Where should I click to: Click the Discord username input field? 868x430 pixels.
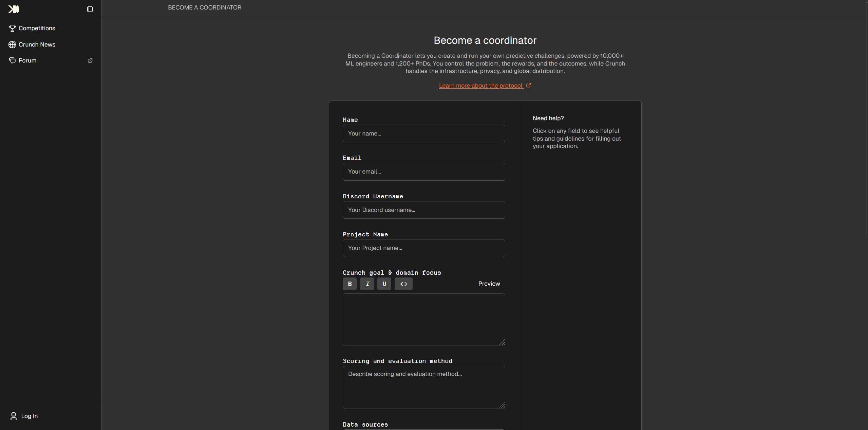(x=423, y=210)
